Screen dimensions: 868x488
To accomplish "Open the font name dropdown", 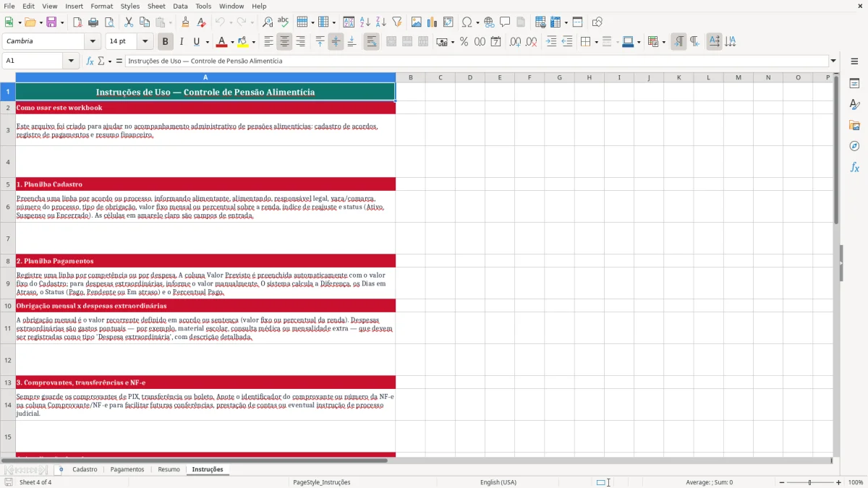I will pos(93,41).
